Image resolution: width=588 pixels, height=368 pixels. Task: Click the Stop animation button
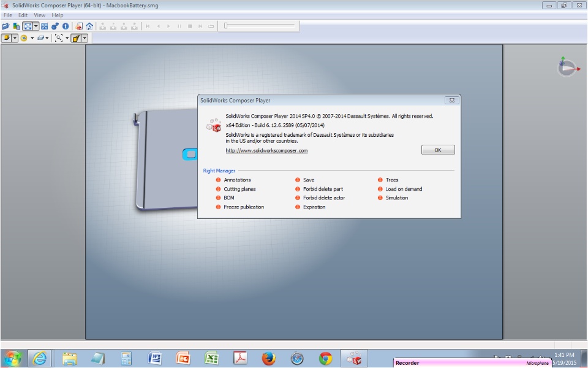[x=190, y=26]
